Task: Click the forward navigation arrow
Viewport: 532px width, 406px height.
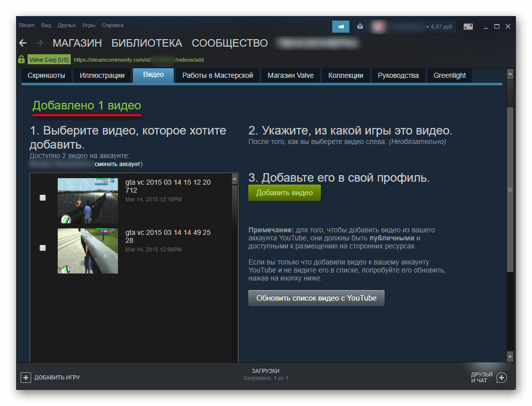Action: [x=39, y=43]
